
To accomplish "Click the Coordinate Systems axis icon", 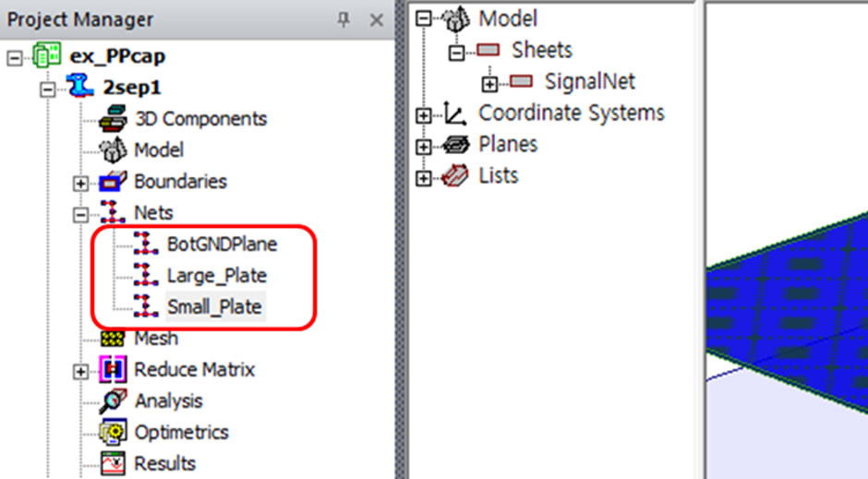I will [x=455, y=114].
